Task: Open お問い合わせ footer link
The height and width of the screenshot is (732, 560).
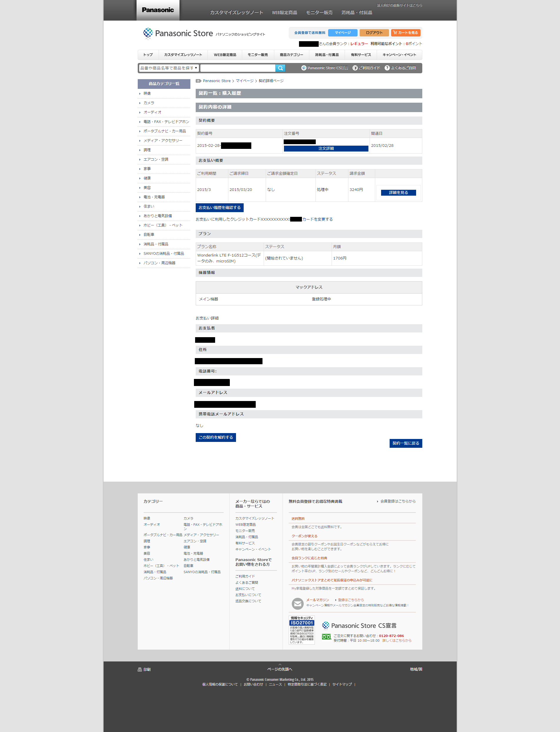Action: coord(253,684)
